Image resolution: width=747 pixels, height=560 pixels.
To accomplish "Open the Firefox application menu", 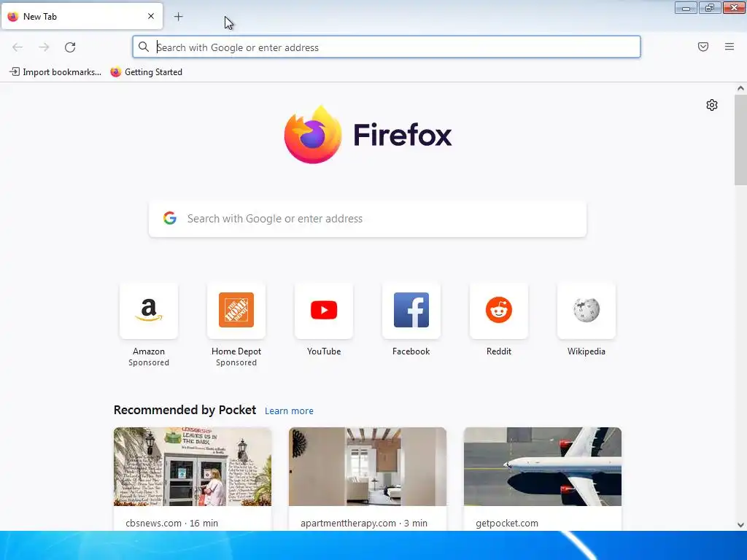I will tap(729, 47).
